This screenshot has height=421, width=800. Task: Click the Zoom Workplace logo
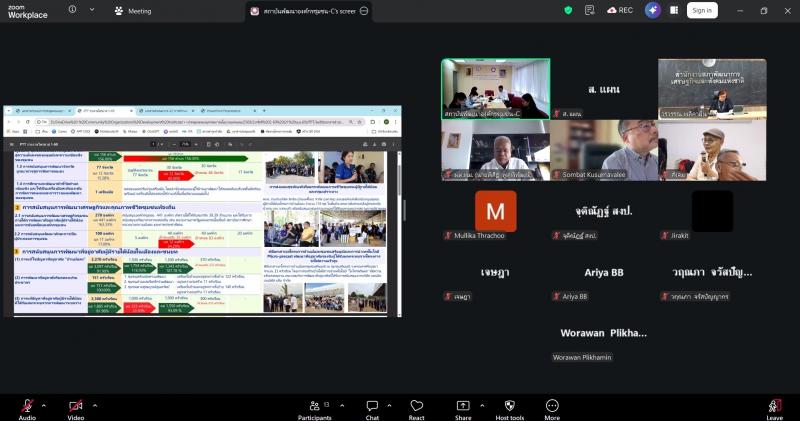click(x=28, y=11)
